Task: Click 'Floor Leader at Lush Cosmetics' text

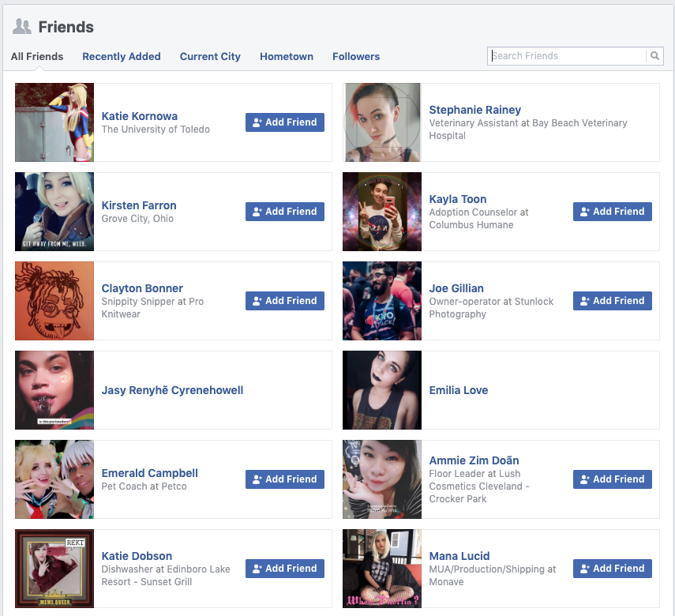Action: (479, 486)
